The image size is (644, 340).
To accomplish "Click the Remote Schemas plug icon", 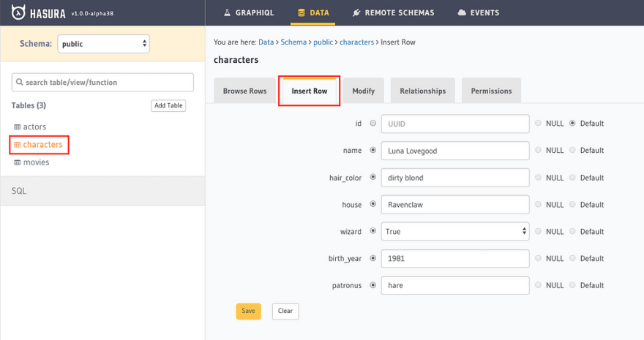I will coord(356,12).
